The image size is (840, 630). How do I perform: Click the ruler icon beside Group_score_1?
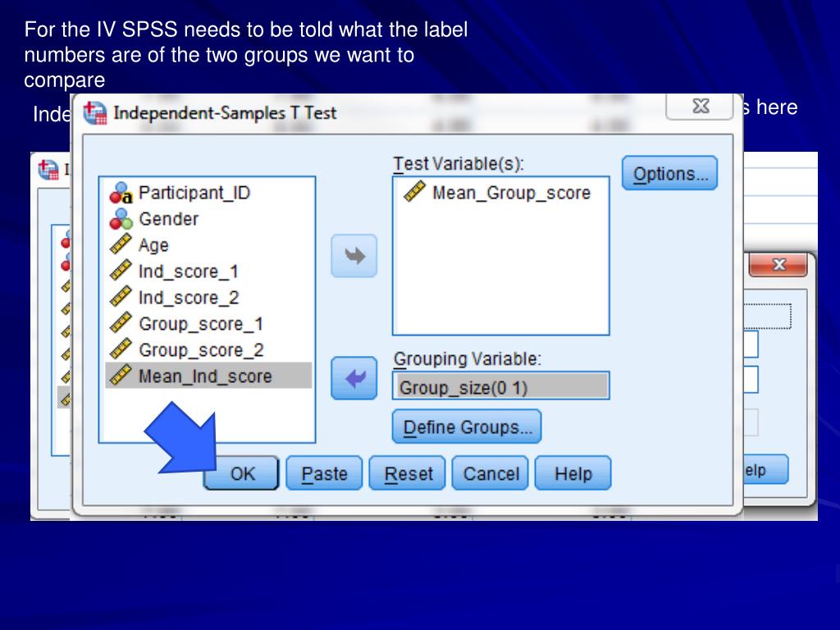pyautogui.click(x=121, y=323)
